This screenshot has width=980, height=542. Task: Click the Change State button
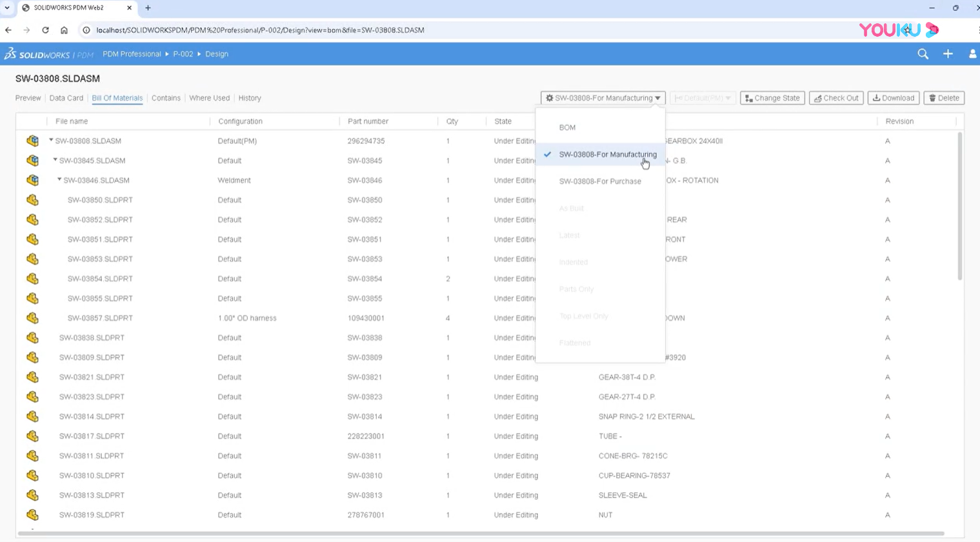[772, 98]
